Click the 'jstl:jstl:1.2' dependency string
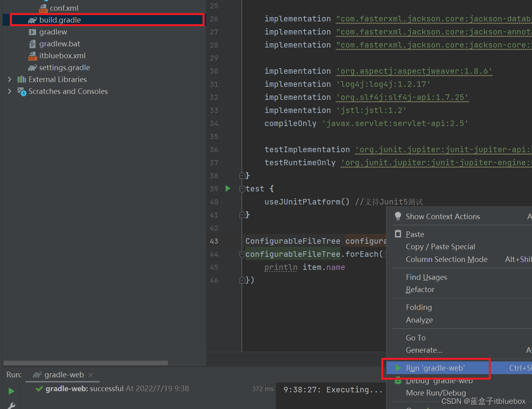 pos(371,110)
